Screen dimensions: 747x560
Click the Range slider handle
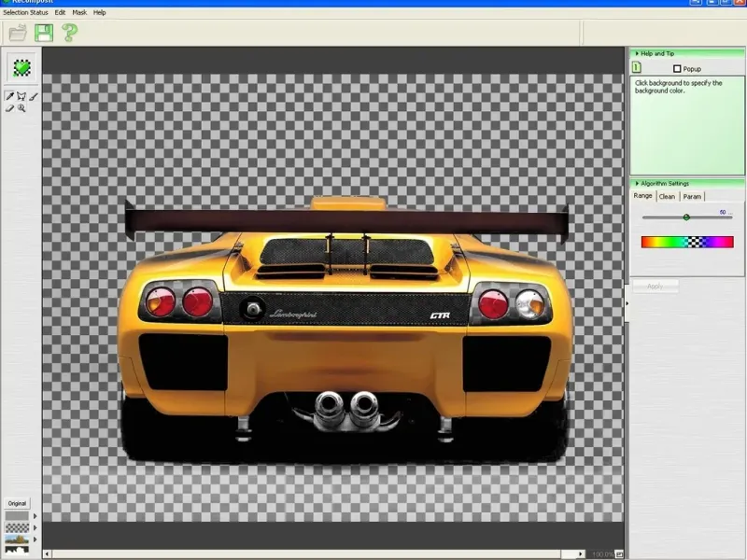(x=686, y=217)
